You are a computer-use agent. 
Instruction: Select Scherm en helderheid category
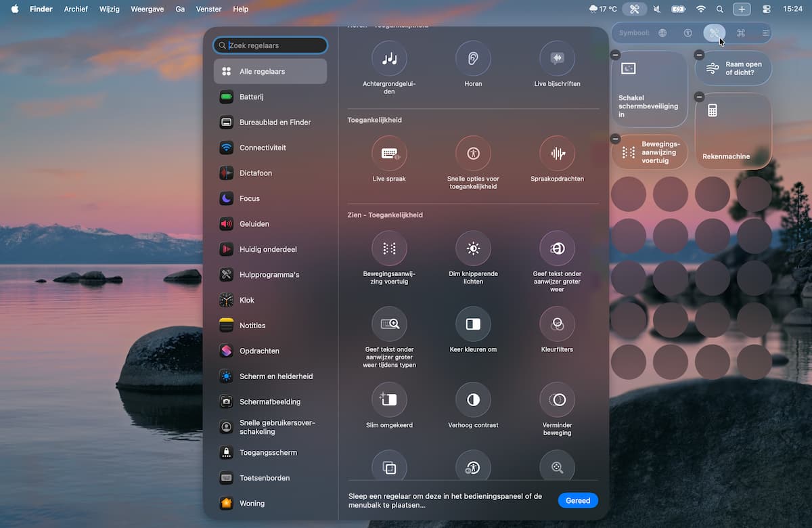pos(275,376)
